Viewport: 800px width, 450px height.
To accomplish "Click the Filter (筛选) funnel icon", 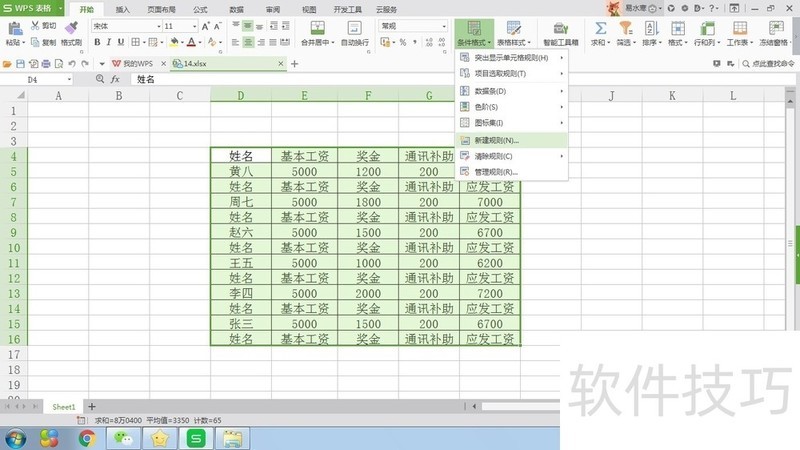I will pos(626,28).
